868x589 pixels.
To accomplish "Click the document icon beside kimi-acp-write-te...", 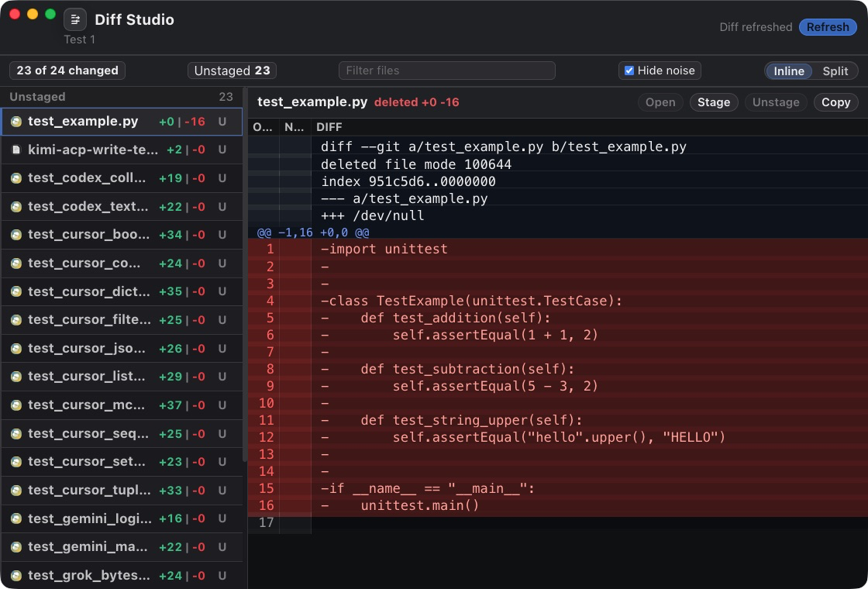I will click(16, 150).
